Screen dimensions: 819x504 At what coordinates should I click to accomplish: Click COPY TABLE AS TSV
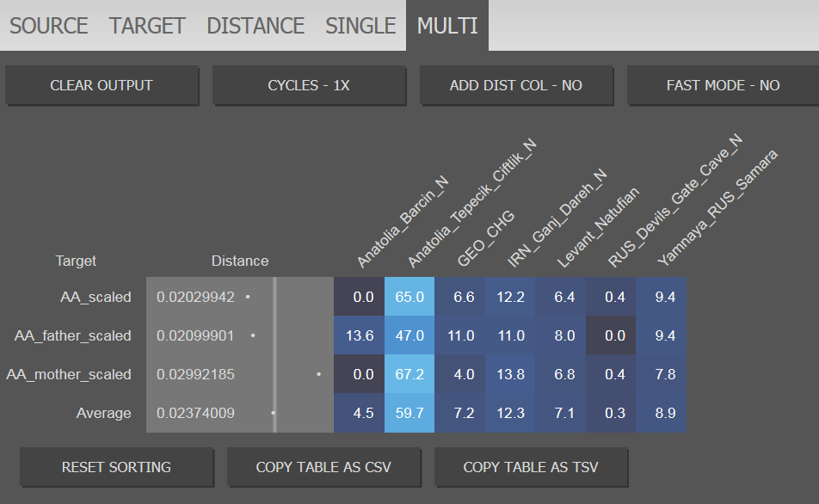click(531, 467)
